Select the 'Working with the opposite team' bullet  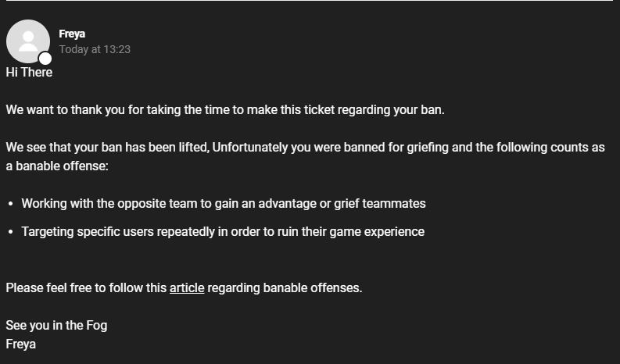pos(223,203)
